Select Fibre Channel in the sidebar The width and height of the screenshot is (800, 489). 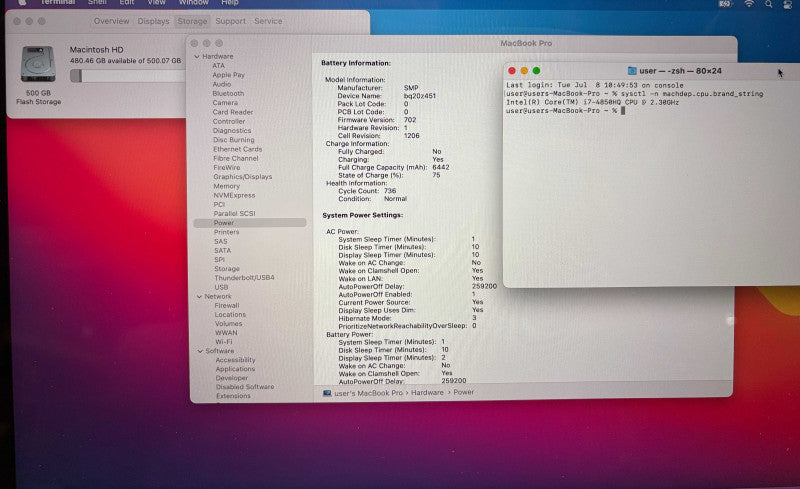(x=236, y=158)
